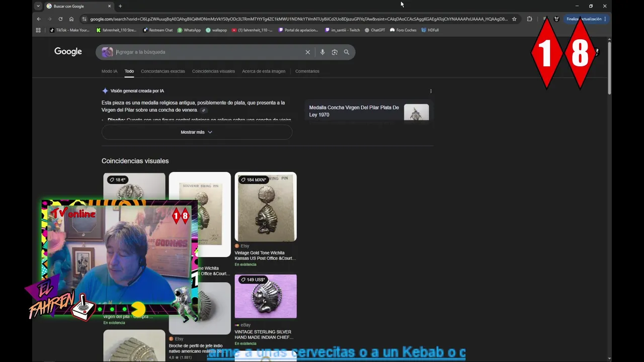Open Vintage Gold Tone Wichita Kansas listing
This screenshot has height=362, width=644.
[265, 255]
